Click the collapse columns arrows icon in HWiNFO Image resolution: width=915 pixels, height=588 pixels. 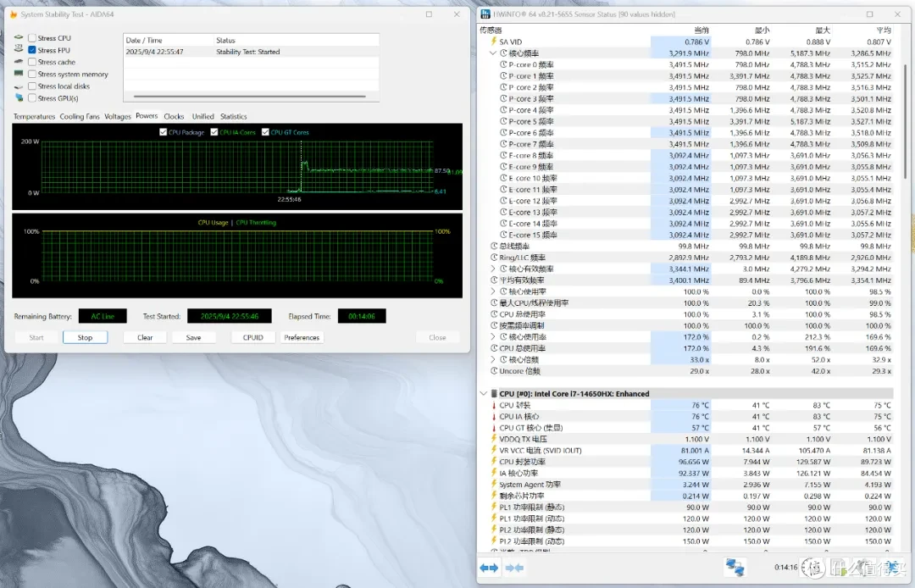click(x=514, y=568)
